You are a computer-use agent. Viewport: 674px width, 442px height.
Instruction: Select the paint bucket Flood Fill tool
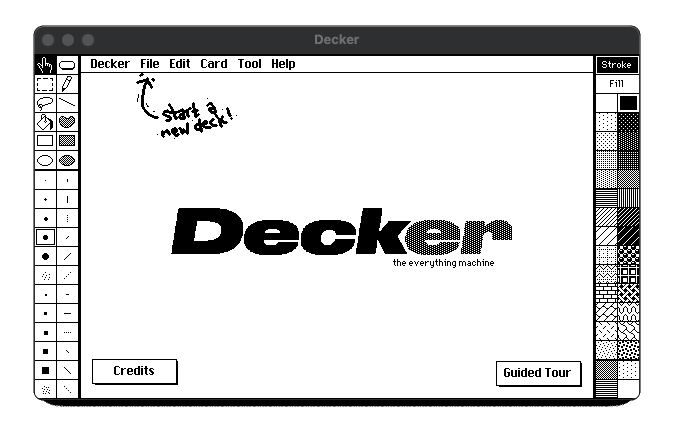[x=45, y=122]
